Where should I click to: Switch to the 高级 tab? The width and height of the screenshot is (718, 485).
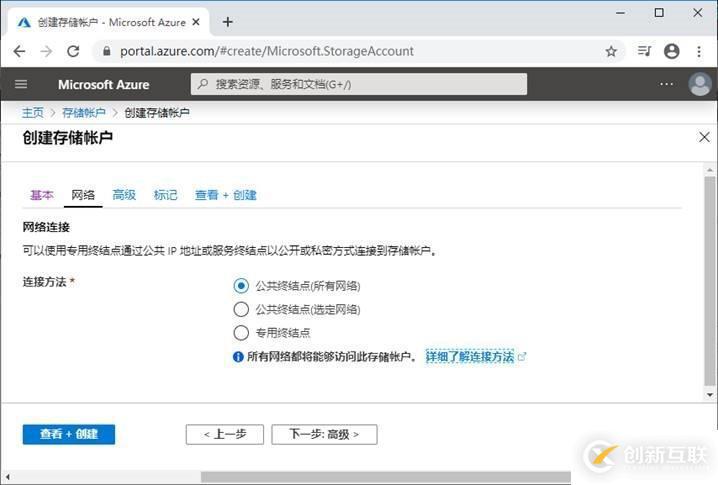point(124,195)
